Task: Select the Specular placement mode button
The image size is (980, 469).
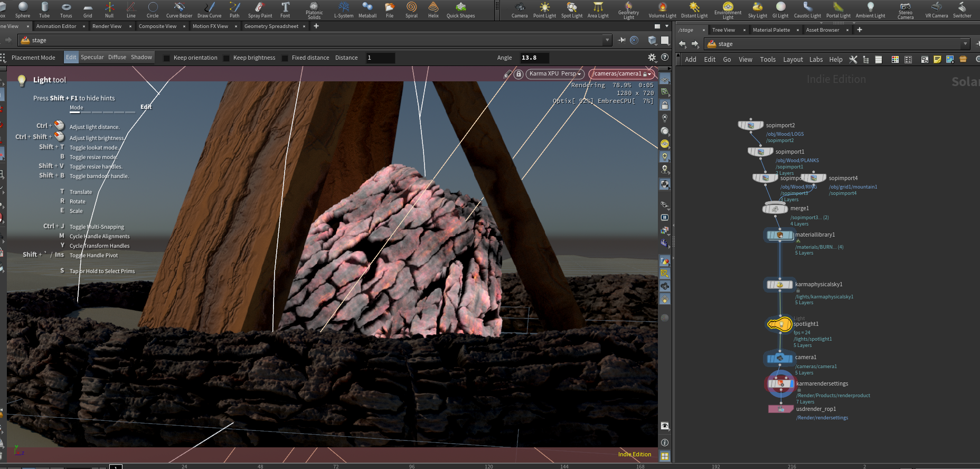Action: (x=92, y=57)
